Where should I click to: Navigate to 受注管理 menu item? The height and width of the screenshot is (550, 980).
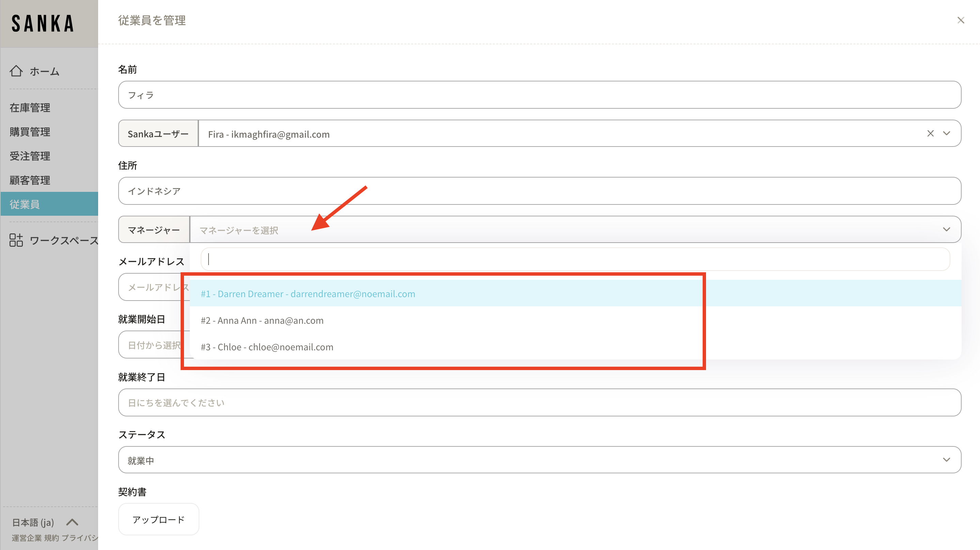point(30,156)
